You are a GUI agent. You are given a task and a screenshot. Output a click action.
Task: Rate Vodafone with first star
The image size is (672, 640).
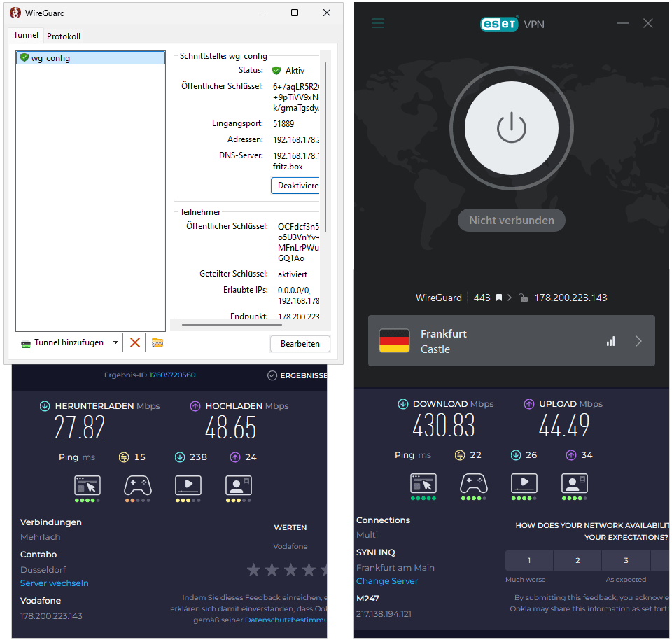253,570
